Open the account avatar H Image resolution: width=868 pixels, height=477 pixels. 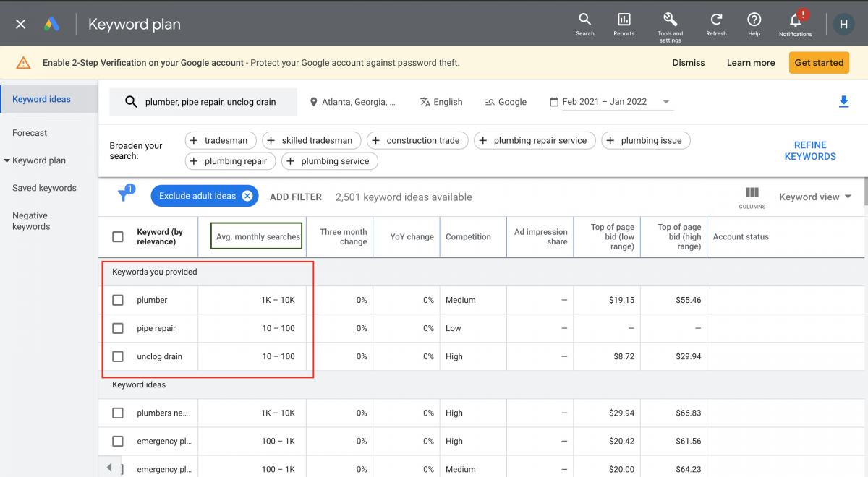pyautogui.click(x=843, y=24)
